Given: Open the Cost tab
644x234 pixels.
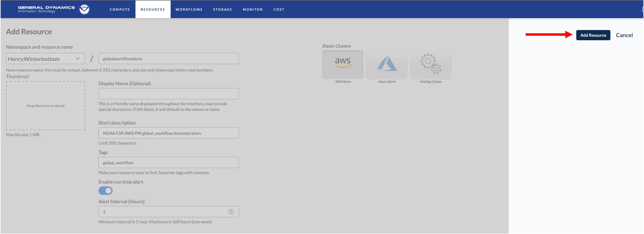Looking at the screenshot, I should pyautogui.click(x=279, y=10).
